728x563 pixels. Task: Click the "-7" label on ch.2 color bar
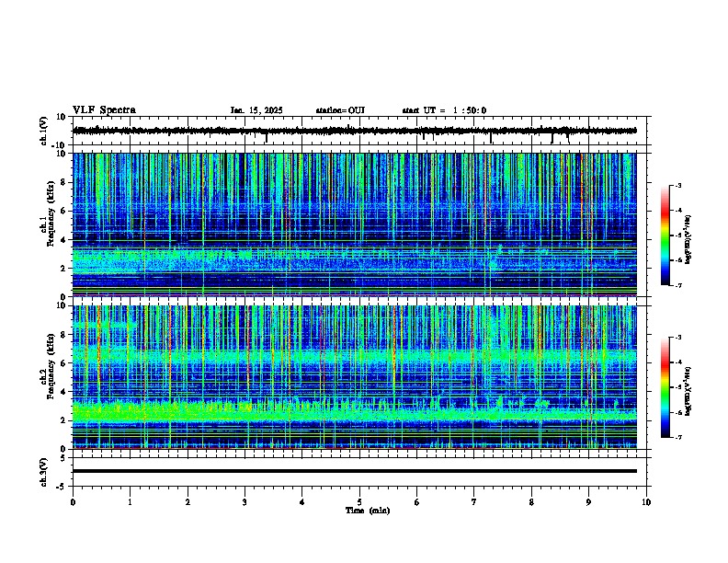pos(677,437)
